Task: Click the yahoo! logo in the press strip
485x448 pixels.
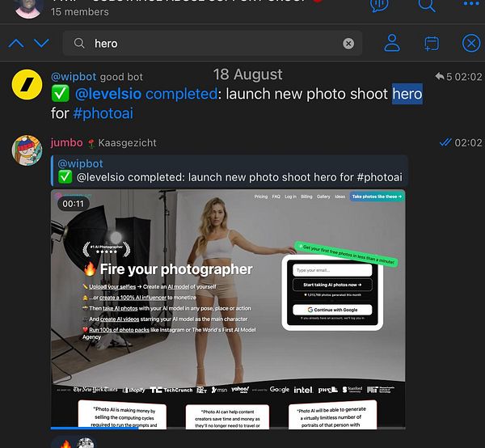Action: 240,390
